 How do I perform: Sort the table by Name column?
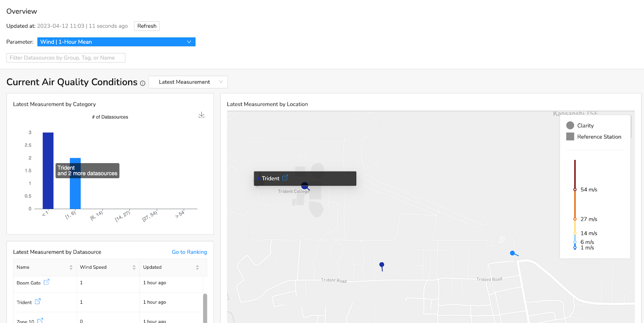click(71, 267)
